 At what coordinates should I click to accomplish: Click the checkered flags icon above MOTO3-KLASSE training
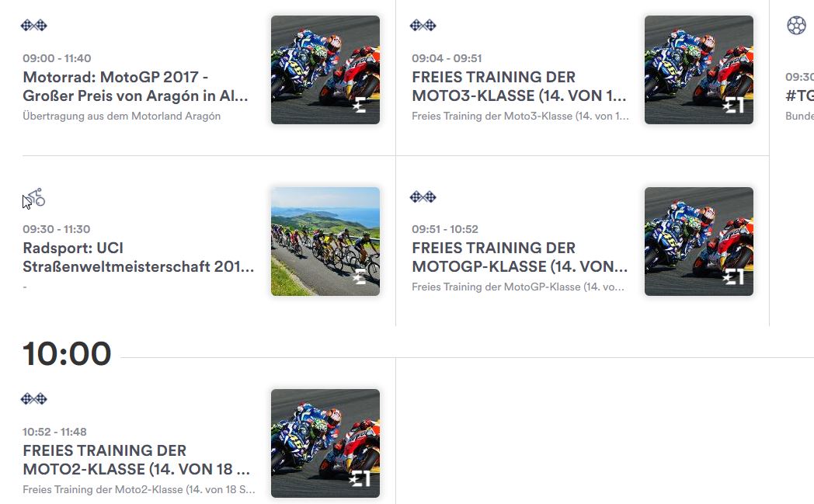pos(423,25)
